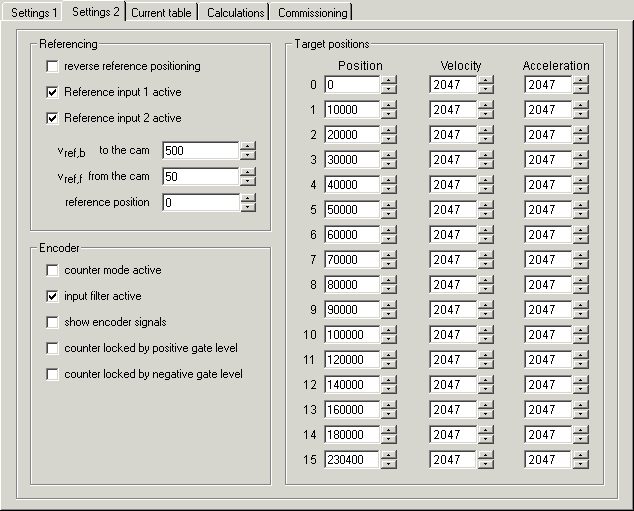This screenshot has height=511, width=634.
Task: Increase row 2 Acceleration with up arrow
Action: click(581, 130)
